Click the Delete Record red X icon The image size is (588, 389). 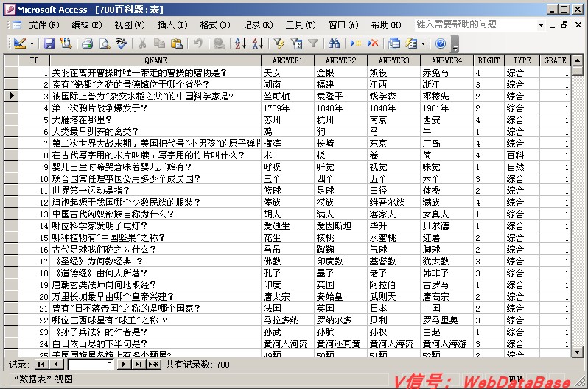pyautogui.click(x=373, y=43)
